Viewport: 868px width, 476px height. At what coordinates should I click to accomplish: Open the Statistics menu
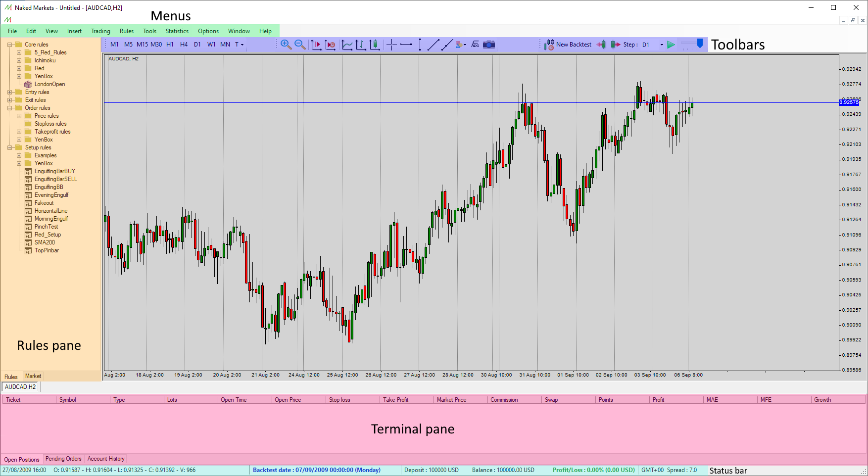click(177, 31)
